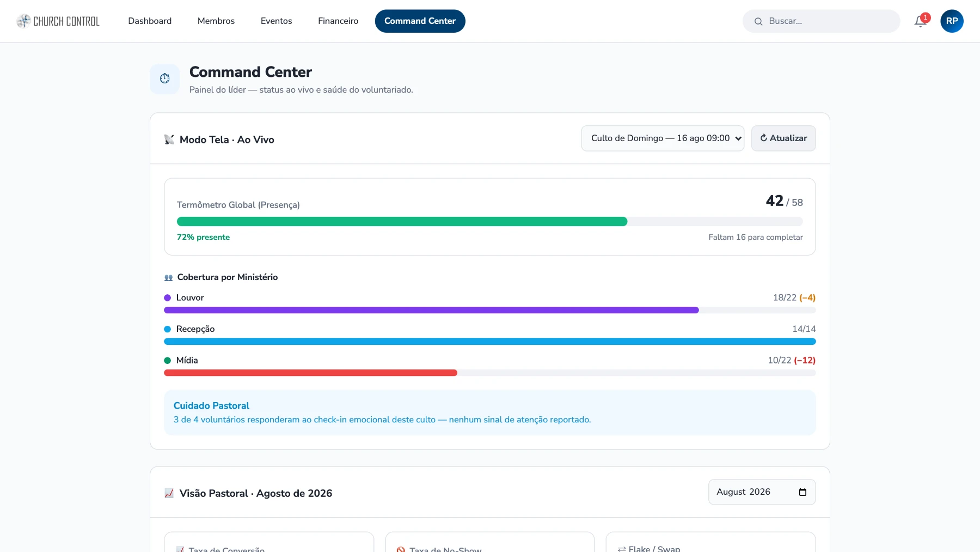Click the satellite icon beside Modo Tela
The width and height of the screenshot is (980, 552).
[x=169, y=139]
